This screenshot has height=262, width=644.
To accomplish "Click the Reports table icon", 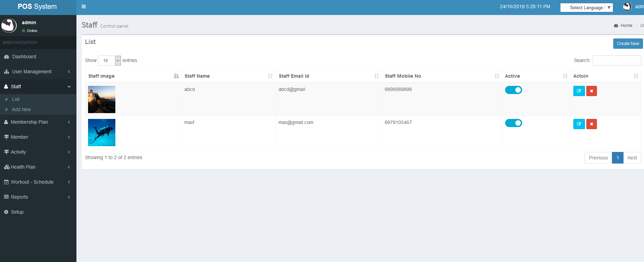I will tap(6, 197).
